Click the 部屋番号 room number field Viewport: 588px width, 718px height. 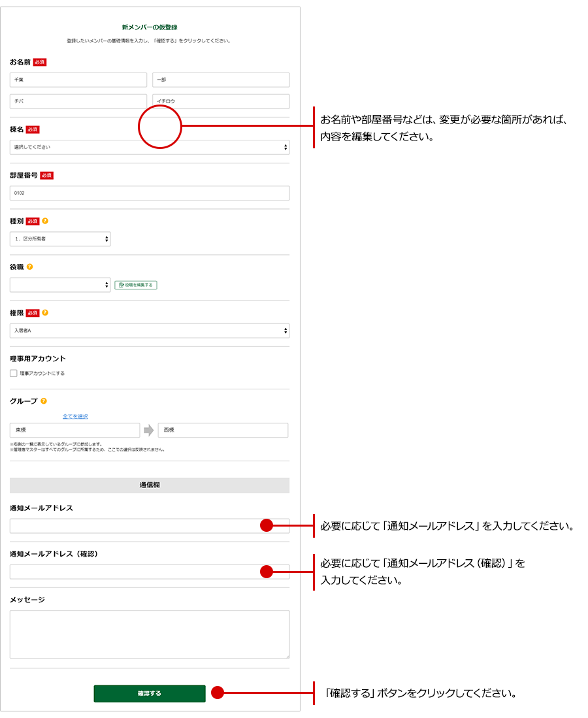click(x=150, y=193)
